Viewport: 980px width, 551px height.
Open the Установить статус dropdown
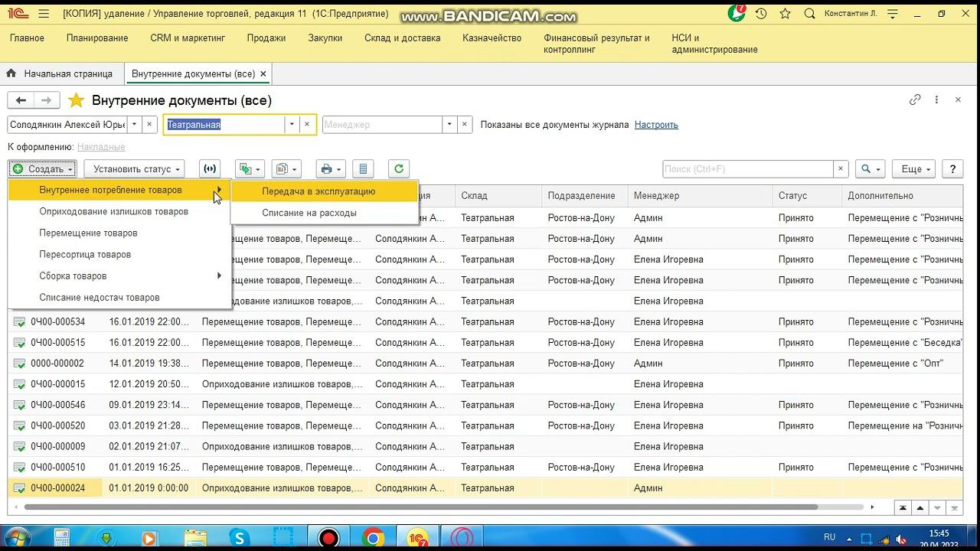tap(135, 169)
